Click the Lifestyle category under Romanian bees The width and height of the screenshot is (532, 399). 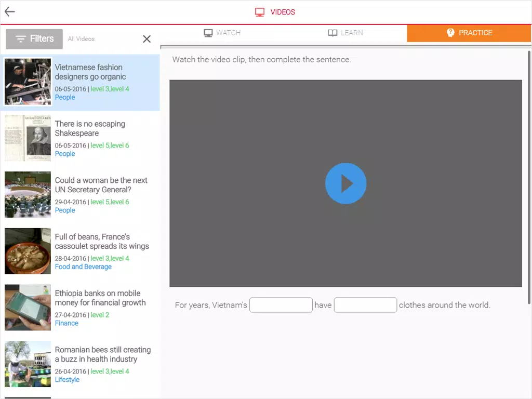(67, 380)
